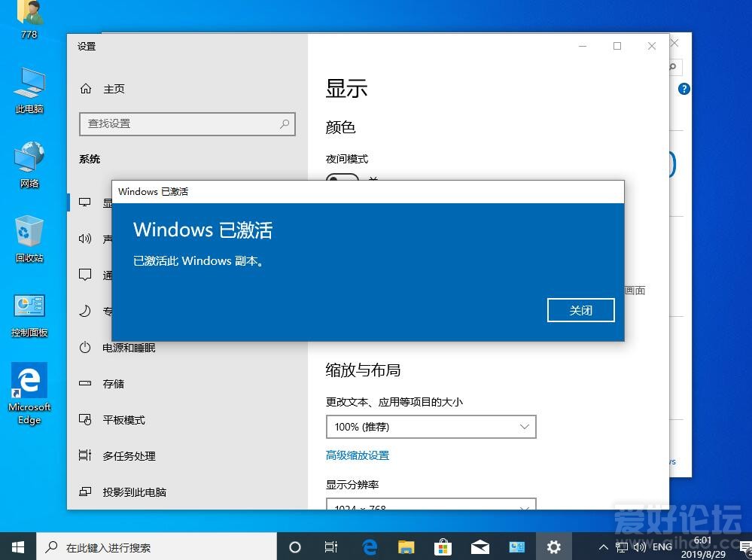Viewport: 752px width, 560px height.
Task: Open the 高级缩放设置 link
Action: click(x=358, y=455)
